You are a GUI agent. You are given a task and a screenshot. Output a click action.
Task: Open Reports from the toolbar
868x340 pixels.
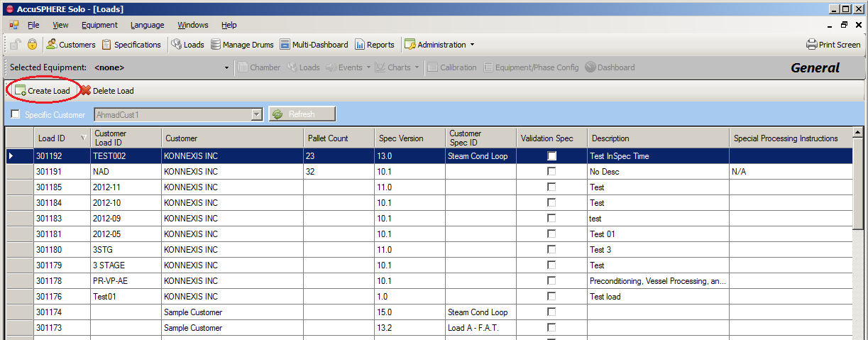click(x=360, y=45)
